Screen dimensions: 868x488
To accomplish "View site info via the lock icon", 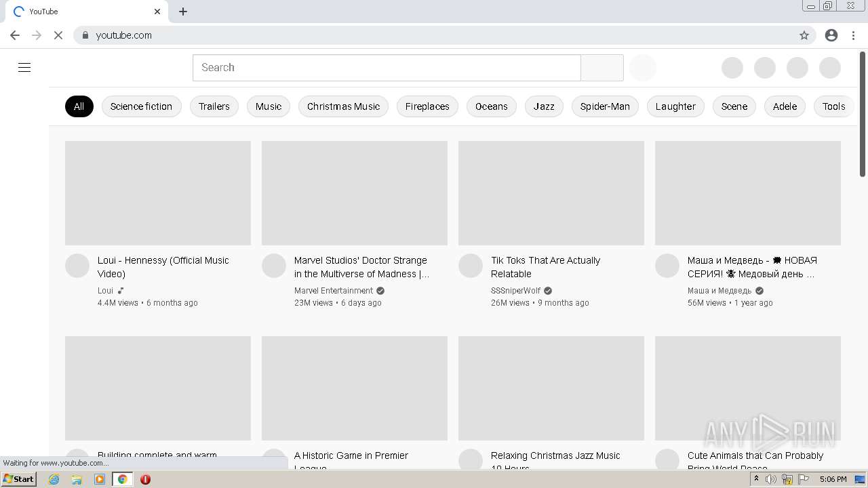I will point(85,35).
